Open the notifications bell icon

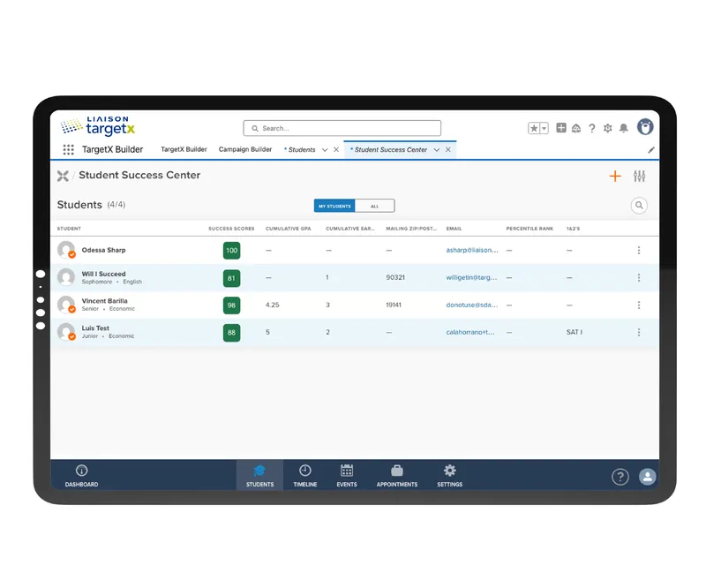[x=623, y=128]
